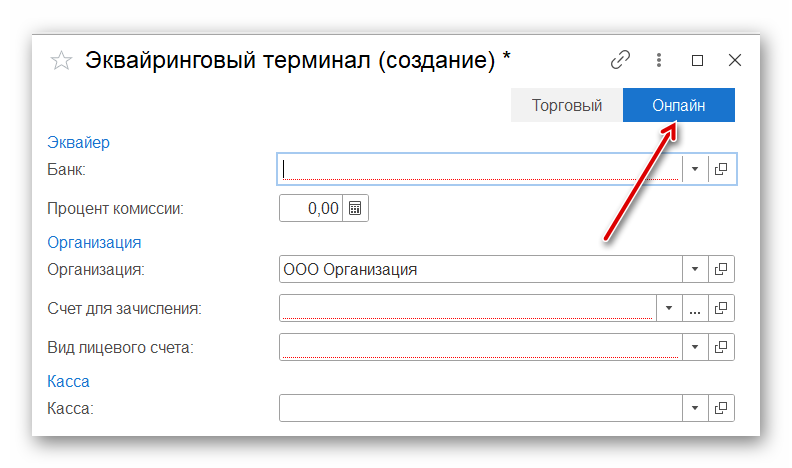Open the Счет для зачисления record icon

coord(721,308)
